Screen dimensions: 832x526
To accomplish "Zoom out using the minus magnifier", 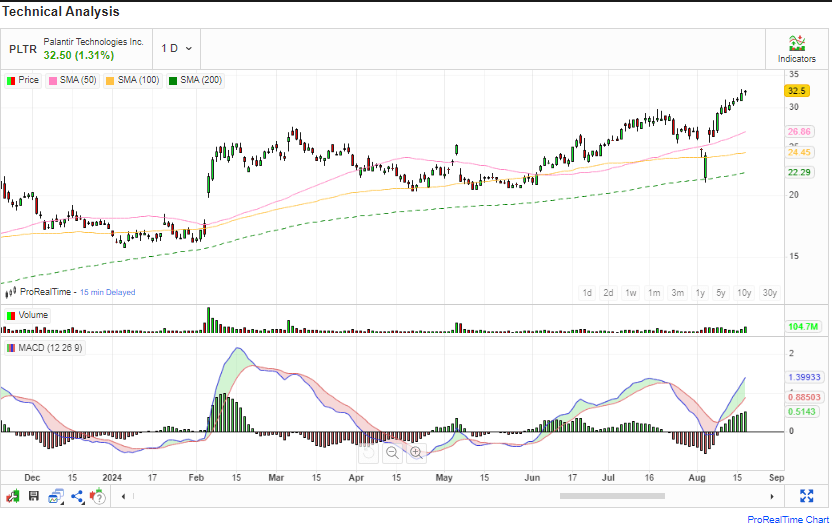I will click(392, 453).
